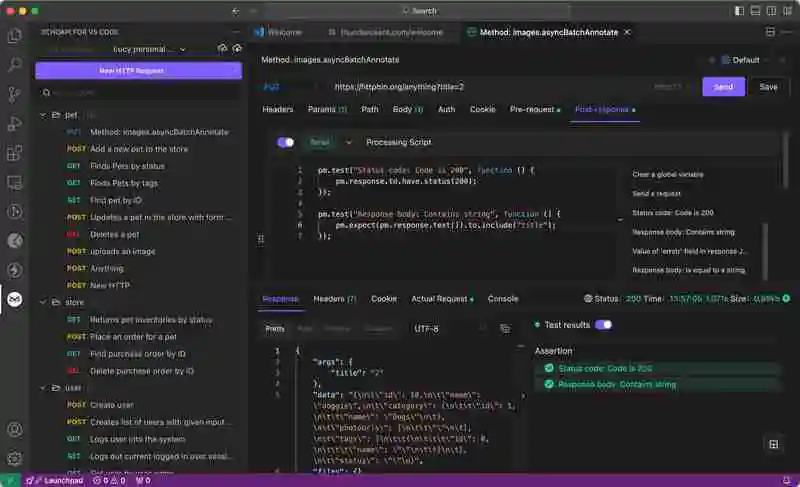Click the title bar Search box
The width and height of the screenshot is (800, 487).
(x=417, y=11)
